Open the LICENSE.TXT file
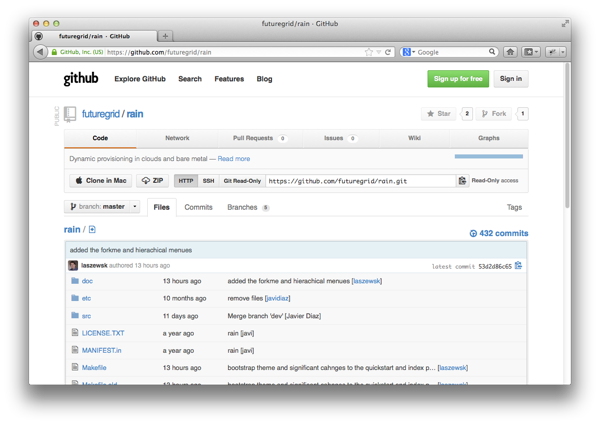The width and height of the screenshot is (600, 425). 103,333
